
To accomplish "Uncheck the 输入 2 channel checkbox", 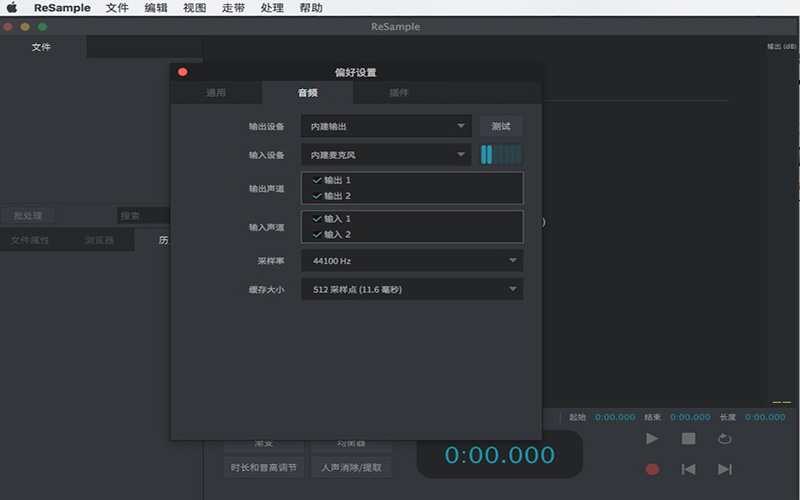I will coord(317,235).
